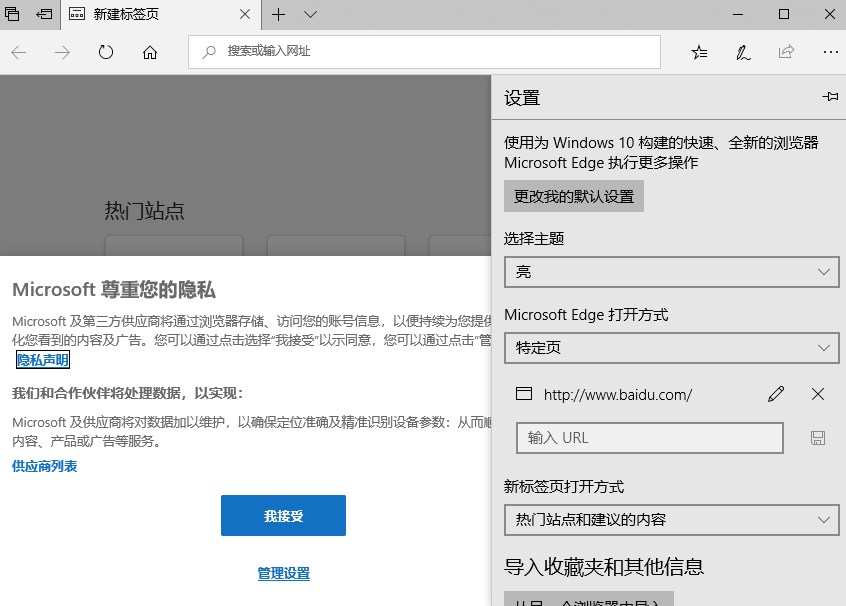Click the 输入 URL input field
846x606 pixels.
(x=649, y=438)
